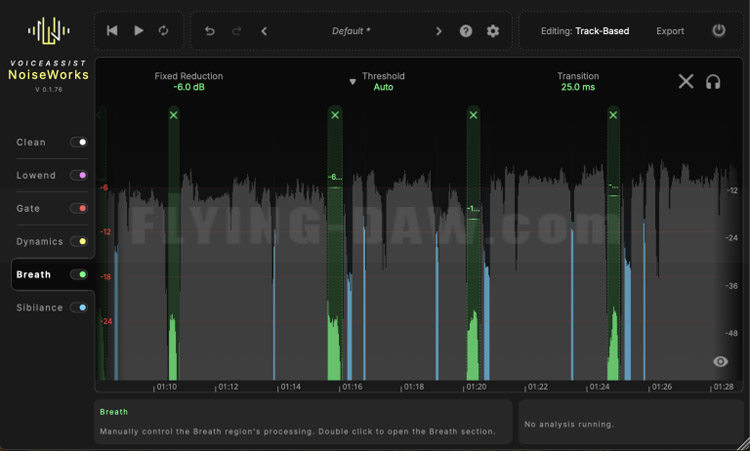
Task: Toggle the Clean module switch
Action: tap(78, 142)
